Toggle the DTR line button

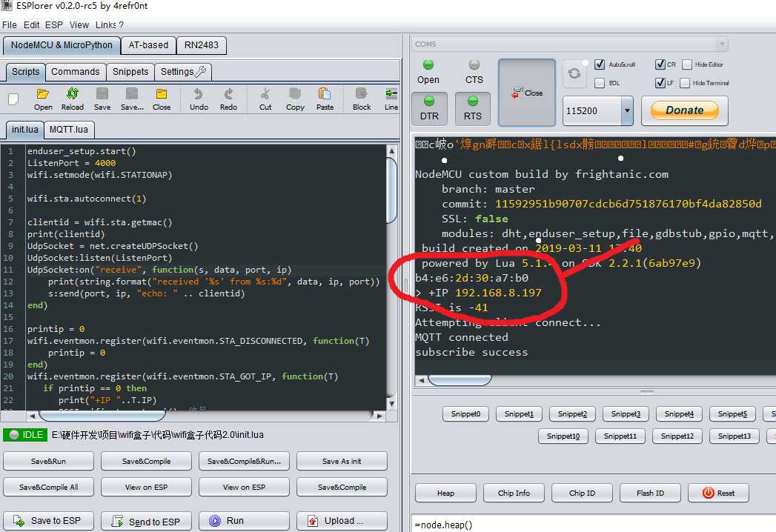coord(429,108)
